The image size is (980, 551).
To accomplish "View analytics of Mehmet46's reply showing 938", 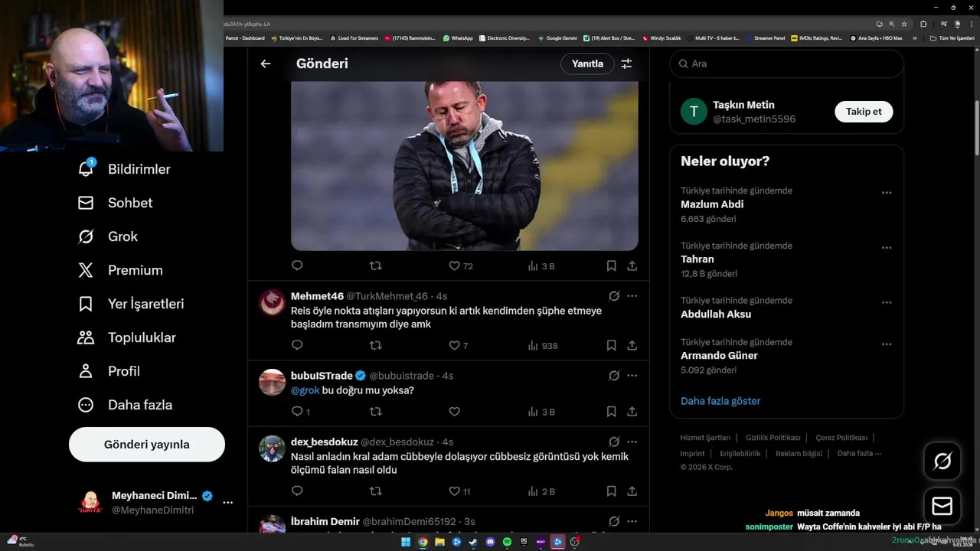I will point(542,345).
